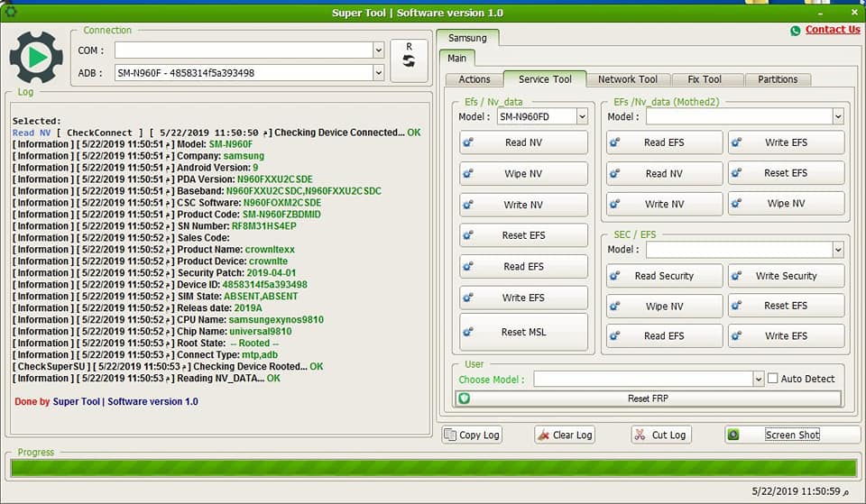Expand the ADB device dropdown
Screen dimensions: 866x504
coord(378,73)
